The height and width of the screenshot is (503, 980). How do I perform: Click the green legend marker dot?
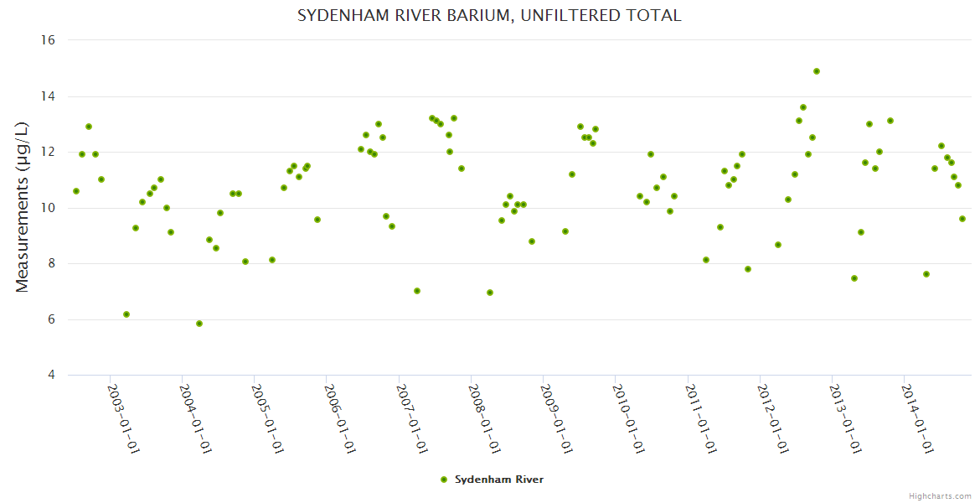444,480
